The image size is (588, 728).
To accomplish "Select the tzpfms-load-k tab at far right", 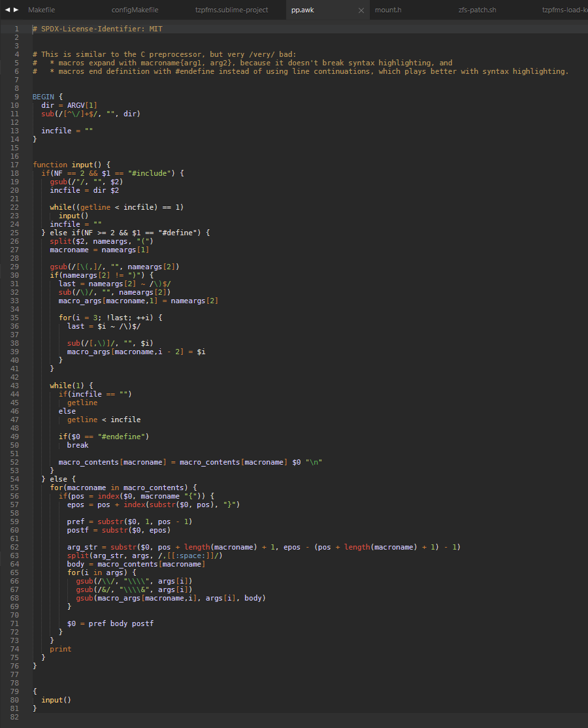I will [x=564, y=10].
